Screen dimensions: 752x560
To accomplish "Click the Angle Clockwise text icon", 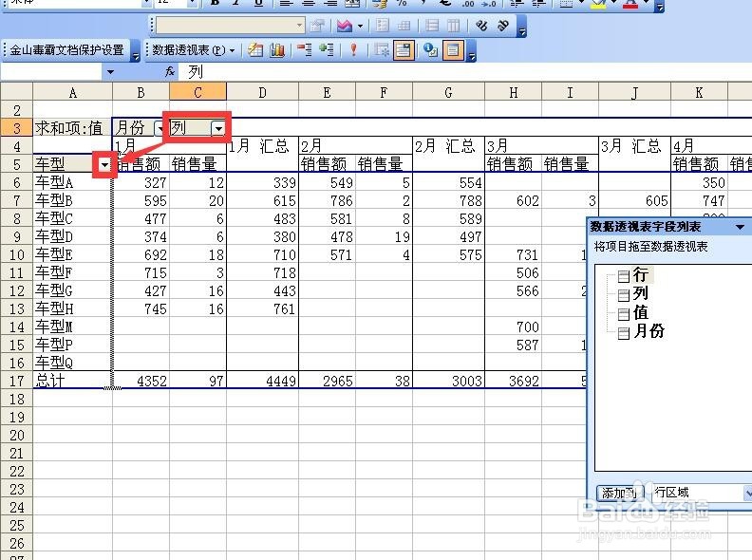I will [x=481, y=26].
